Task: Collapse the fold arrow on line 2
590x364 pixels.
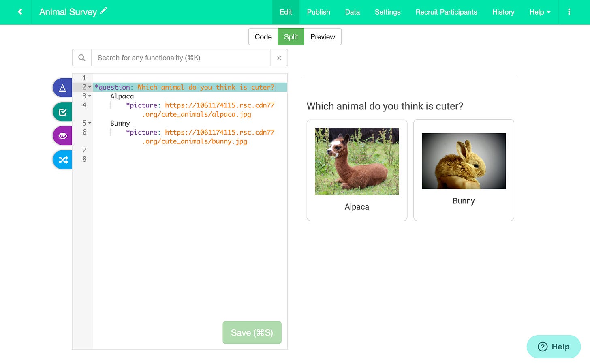Action: [x=90, y=87]
